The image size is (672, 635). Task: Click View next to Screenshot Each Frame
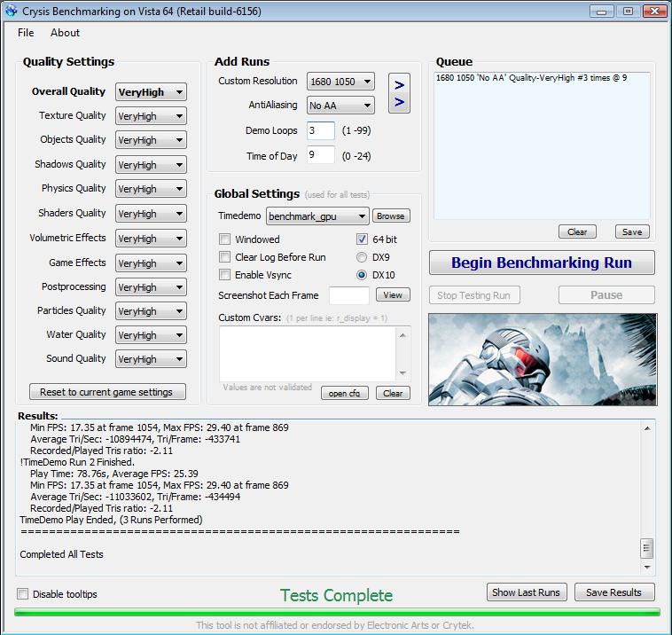(x=393, y=294)
